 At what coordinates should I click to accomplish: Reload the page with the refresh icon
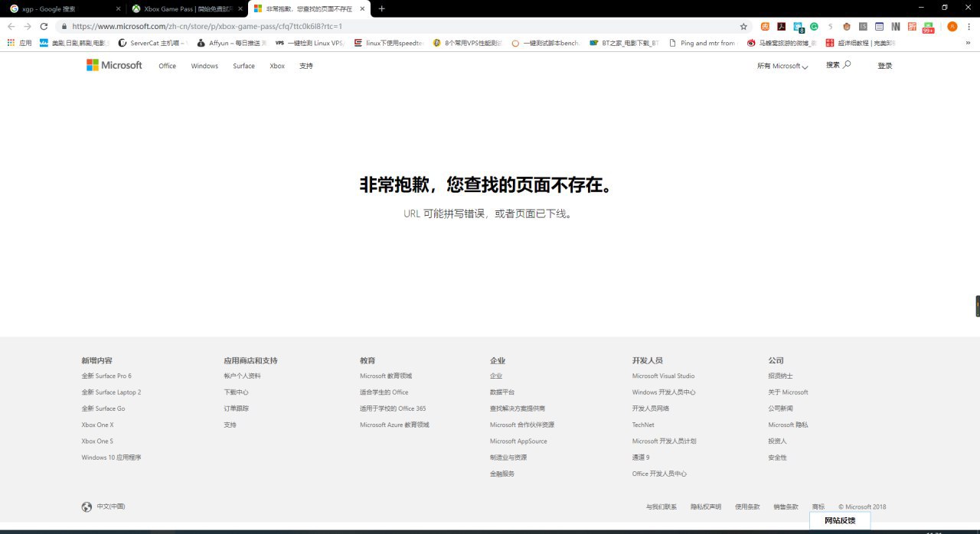44,26
